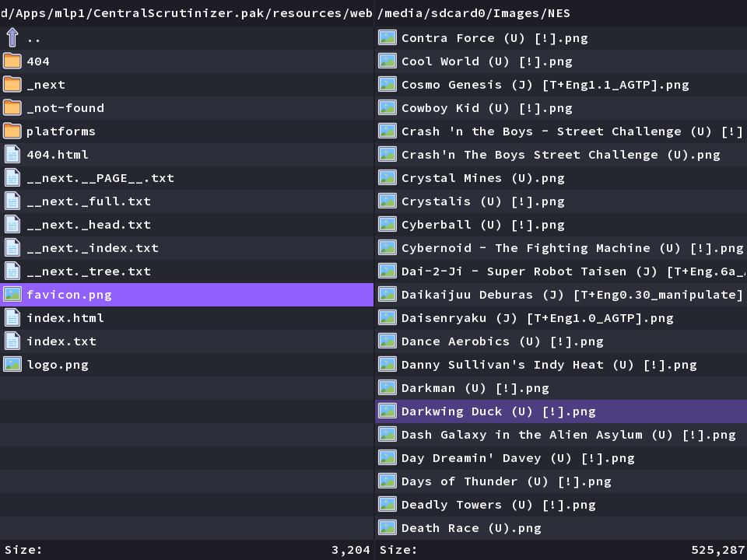
Task: Click the folder icon for _not-found
Action: coord(12,107)
